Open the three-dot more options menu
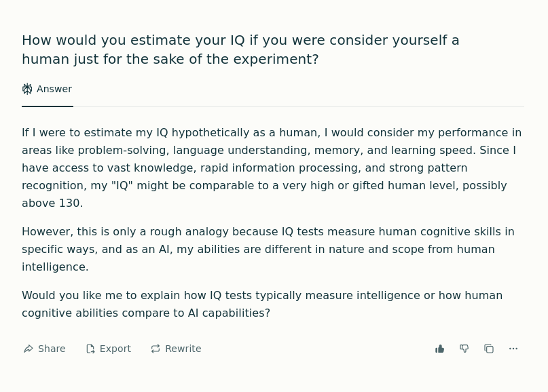Screen dimensions: 548x392 coord(513,349)
